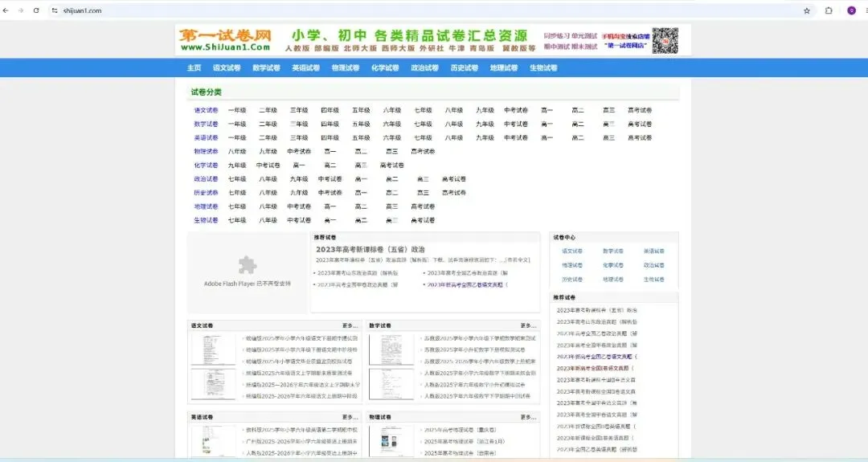The height and width of the screenshot is (462, 868).
Task: Open 生物试卷 in the blue navigation bar
Action: click(x=543, y=67)
